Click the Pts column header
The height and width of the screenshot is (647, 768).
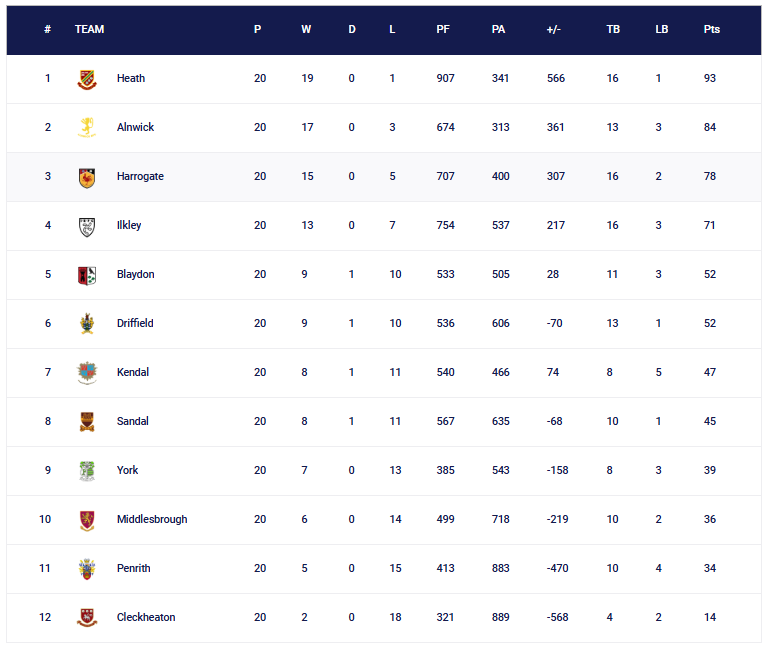[x=711, y=30]
